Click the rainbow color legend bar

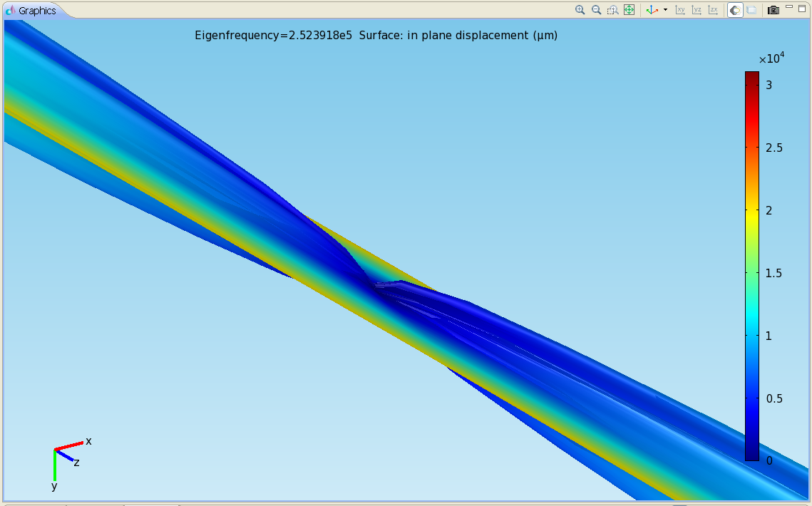coord(751,265)
